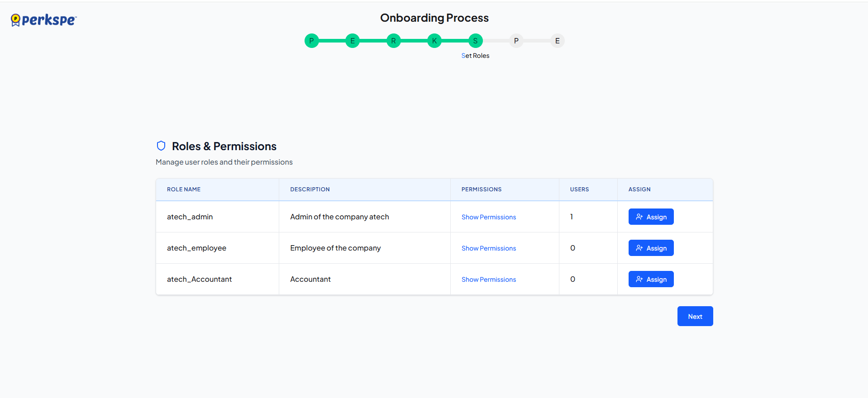The height and width of the screenshot is (398, 868).
Task: View permissions of atech_Accountant role
Action: [488, 280]
